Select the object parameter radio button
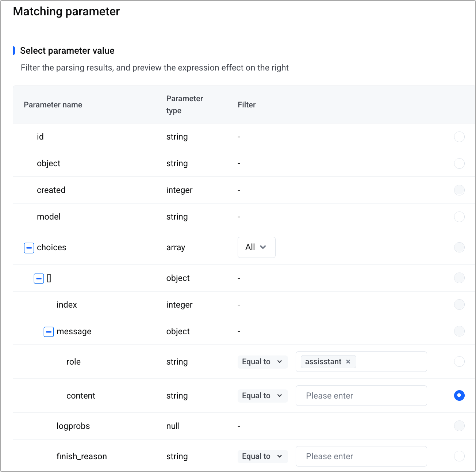Viewport: 476px width, 472px height. click(459, 163)
